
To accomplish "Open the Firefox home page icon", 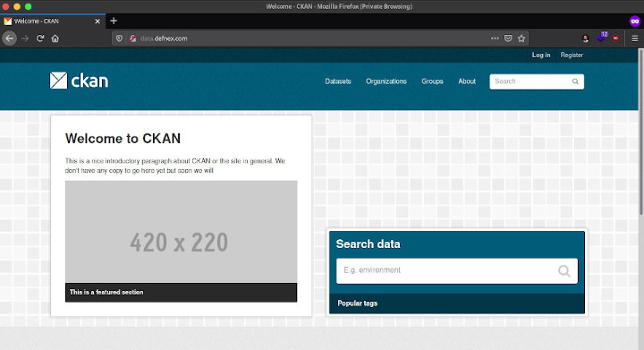I will pos(55,38).
